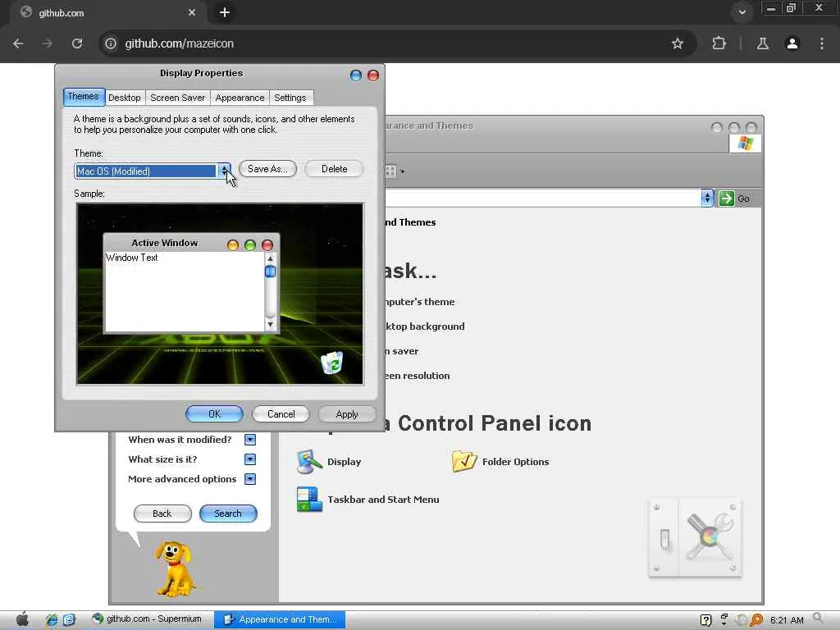
Task: Switch to the Appearance tab
Action: [x=240, y=98]
